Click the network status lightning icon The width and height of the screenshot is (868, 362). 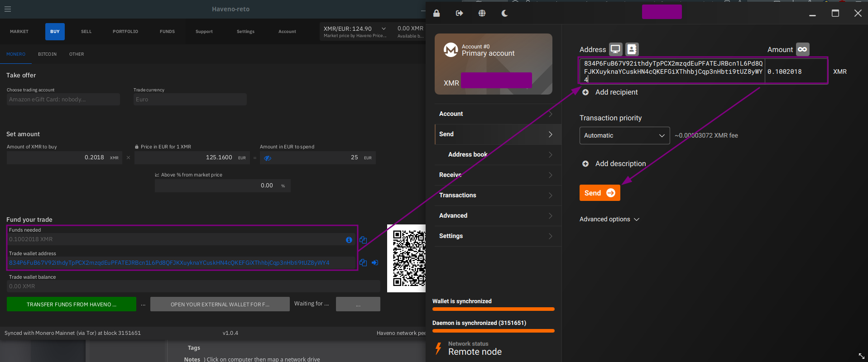pyautogui.click(x=438, y=348)
